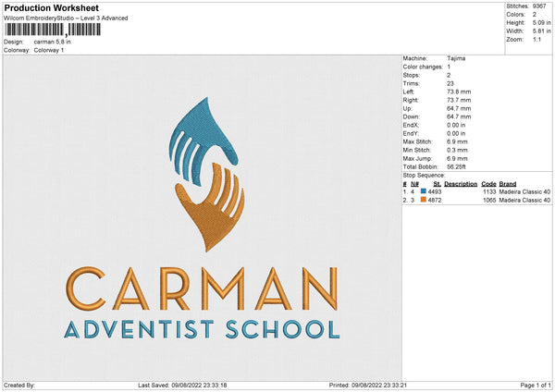
Task: Click the Trims value 23
Action: [x=450, y=83]
